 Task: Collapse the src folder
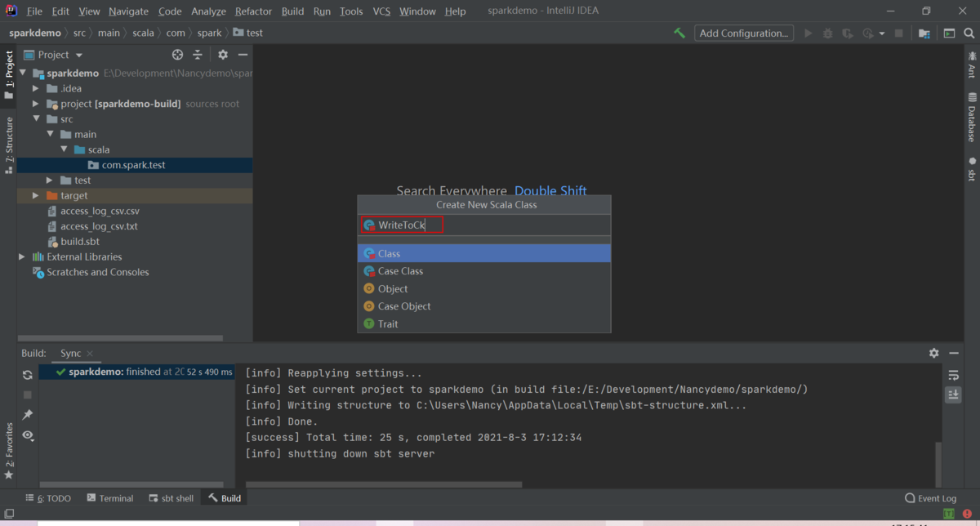tap(36, 119)
